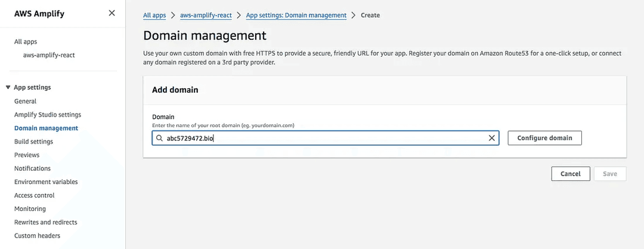Viewport: 644px width, 249px height.
Task: Open Build settings page
Action: 33,142
